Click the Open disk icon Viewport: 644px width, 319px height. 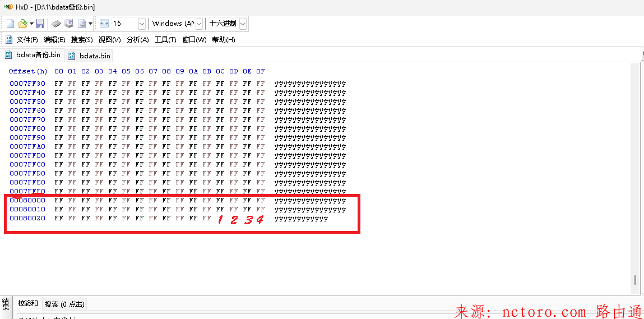(69, 24)
